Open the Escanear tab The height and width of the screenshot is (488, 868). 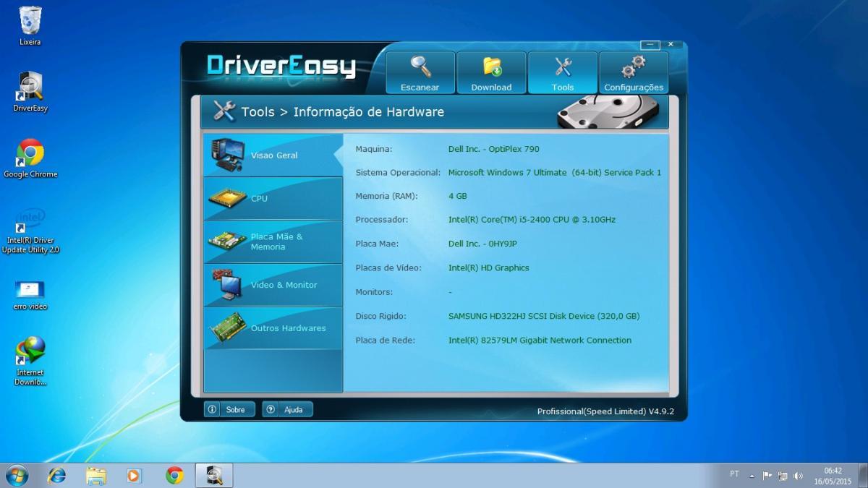[x=420, y=72]
